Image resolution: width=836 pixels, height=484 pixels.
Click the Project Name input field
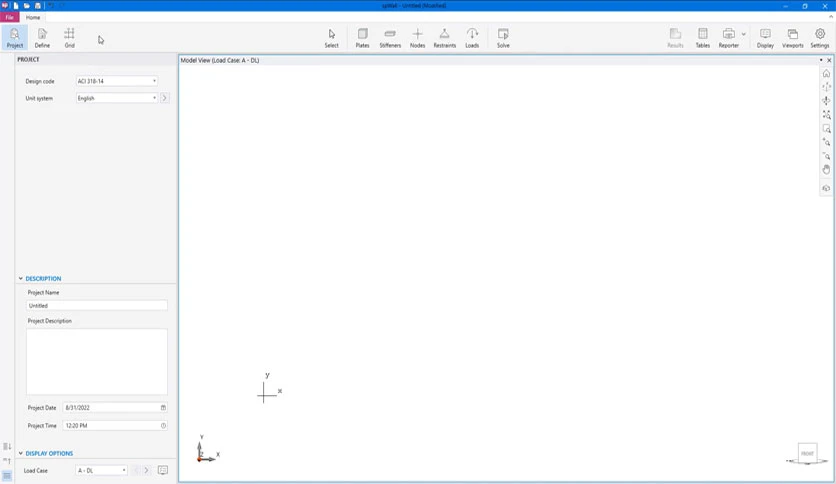pos(97,305)
